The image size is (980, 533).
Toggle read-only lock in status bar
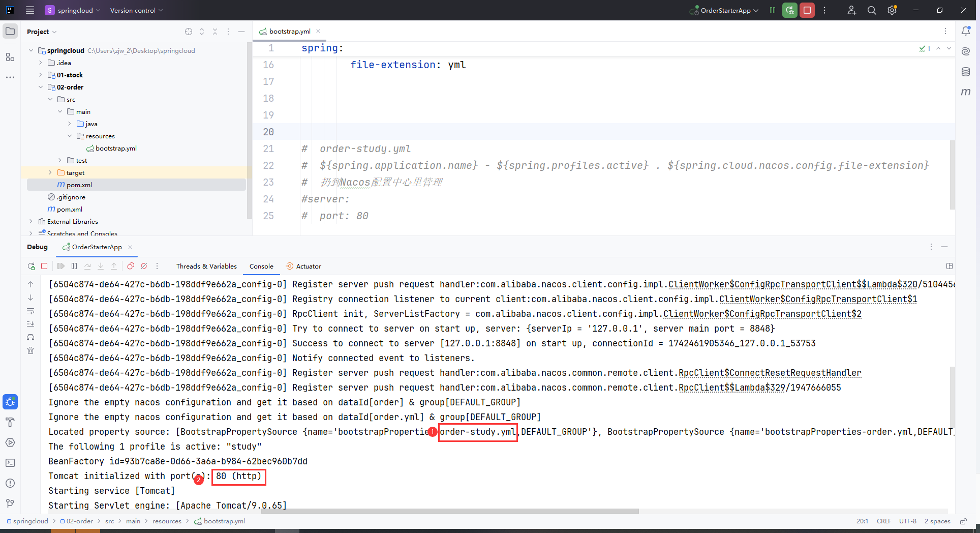(x=963, y=521)
